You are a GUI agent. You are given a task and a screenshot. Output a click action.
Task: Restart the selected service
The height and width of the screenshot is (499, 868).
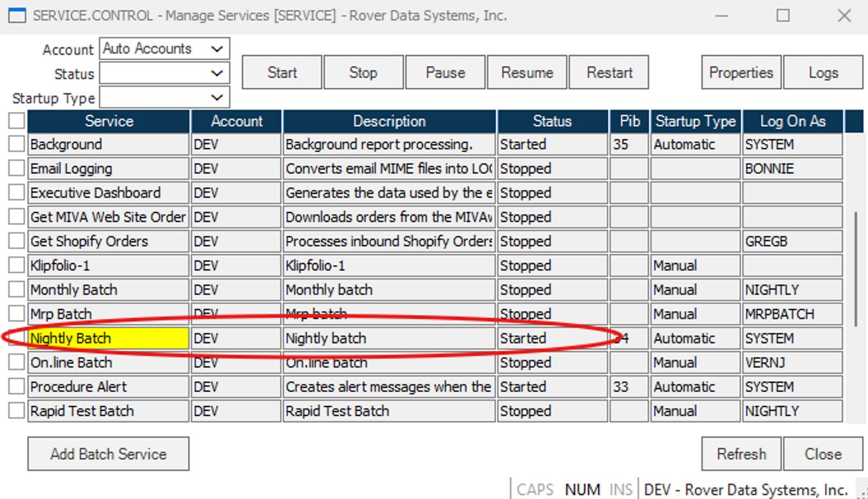pyautogui.click(x=609, y=73)
